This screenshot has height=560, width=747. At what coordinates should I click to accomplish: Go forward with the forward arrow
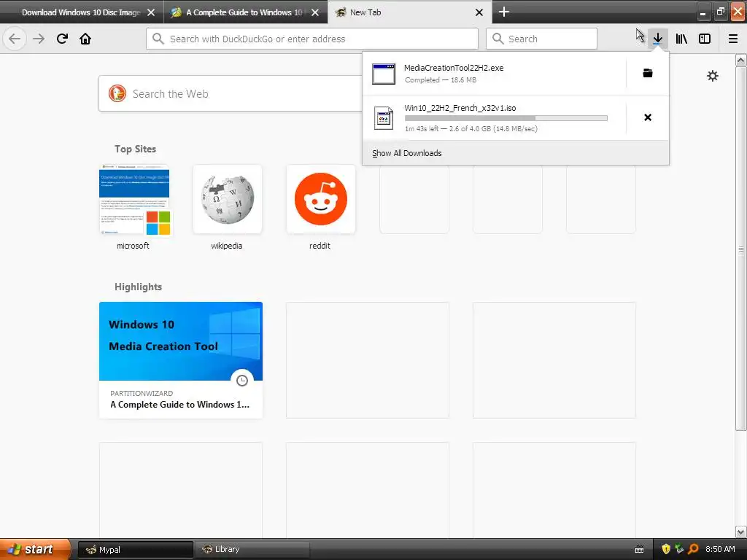39,39
